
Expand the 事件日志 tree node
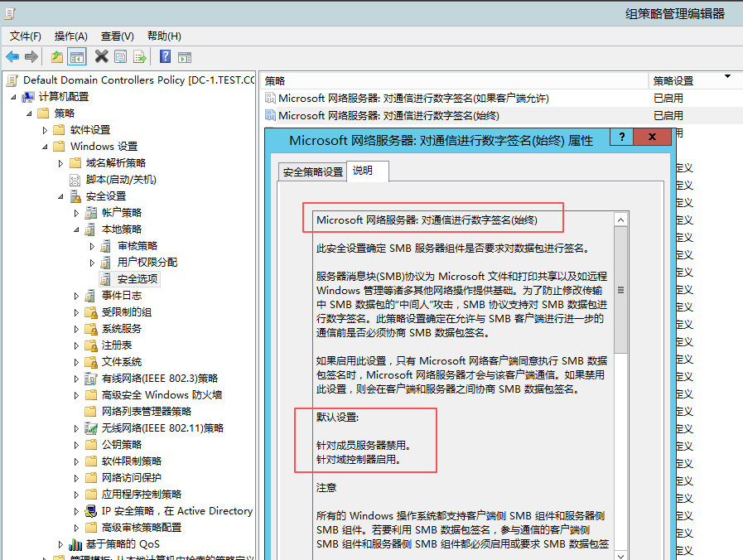pyautogui.click(x=77, y=296)
